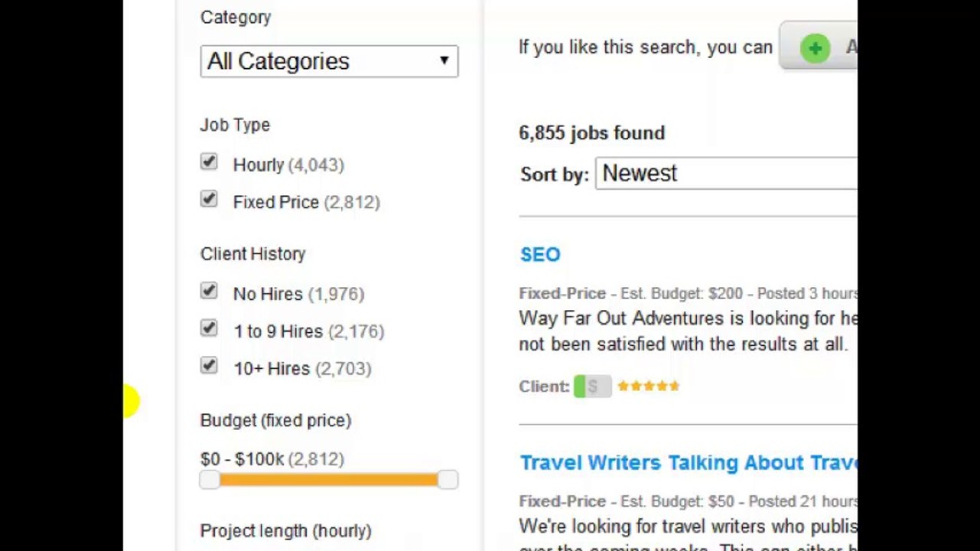
Task: Click the left budget slider handle
Action: point(209,480)
